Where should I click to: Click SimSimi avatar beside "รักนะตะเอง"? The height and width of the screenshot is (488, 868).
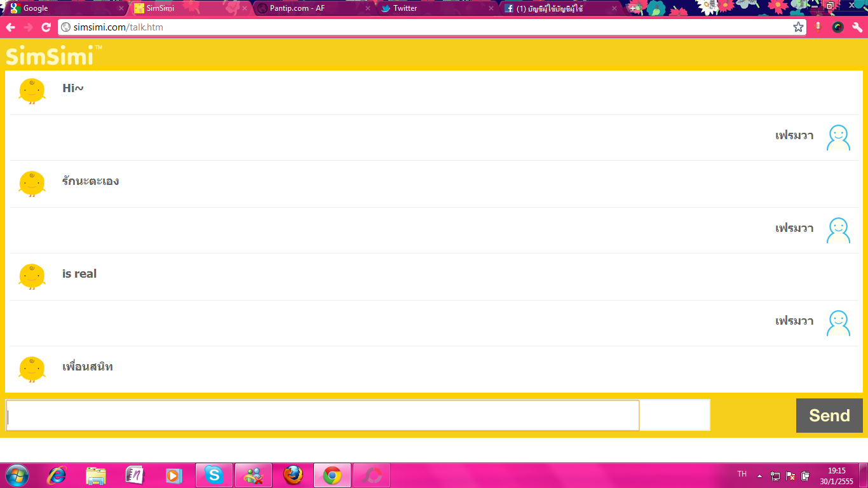click(32, 184)
